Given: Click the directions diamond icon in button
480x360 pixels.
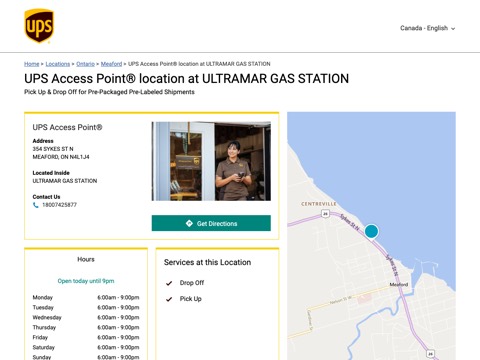Looking at the screenshot, I should pos(189,223).
